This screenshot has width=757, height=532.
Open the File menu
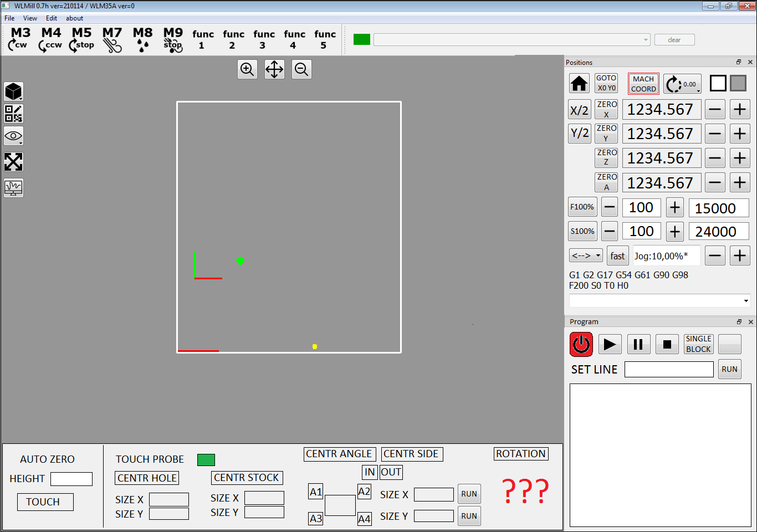(x=9, y=18)
